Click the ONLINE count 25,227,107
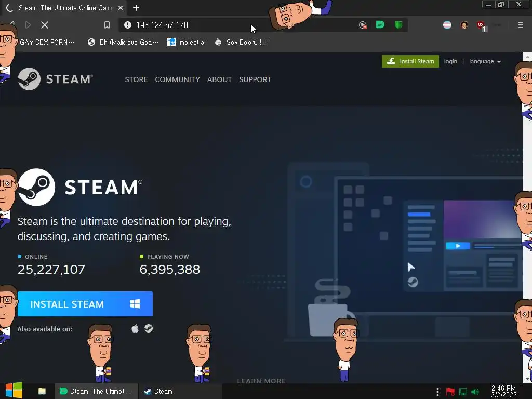The width and height of the screenshot is (532, 399). (x=51, y=270)
